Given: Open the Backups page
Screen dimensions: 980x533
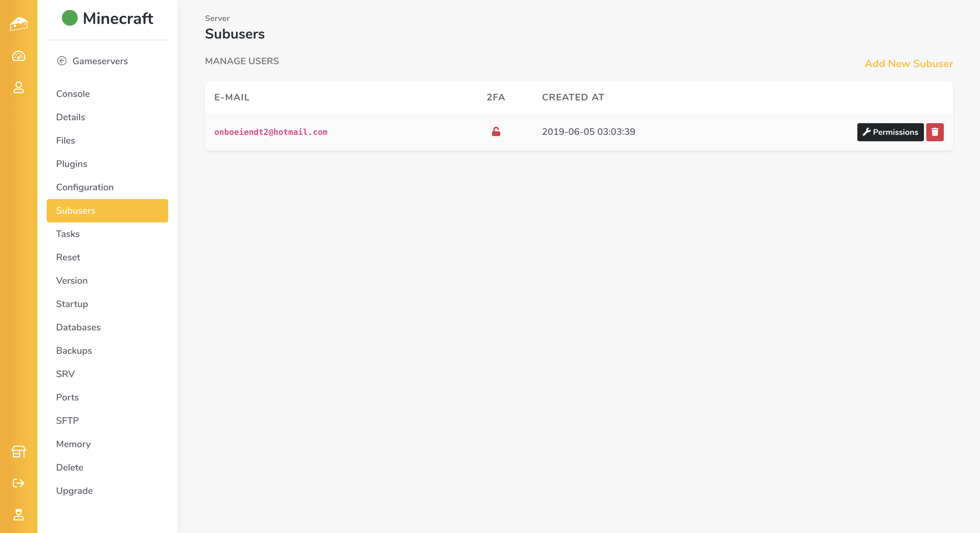Looking at the screenshot, I should (x=74, y=351).
